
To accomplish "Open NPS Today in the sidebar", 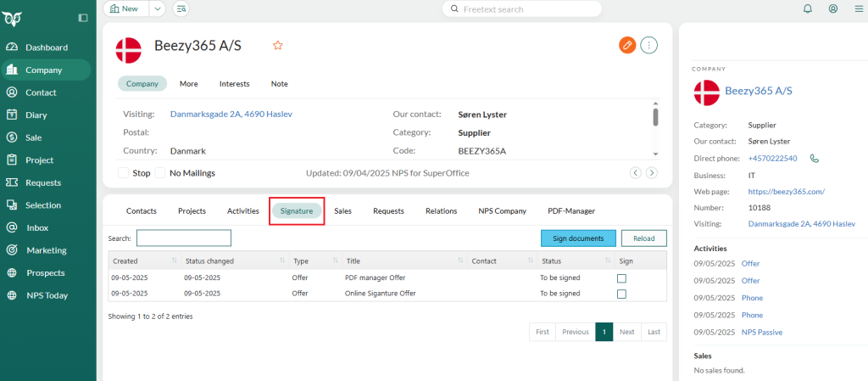I will pos(46,295).
